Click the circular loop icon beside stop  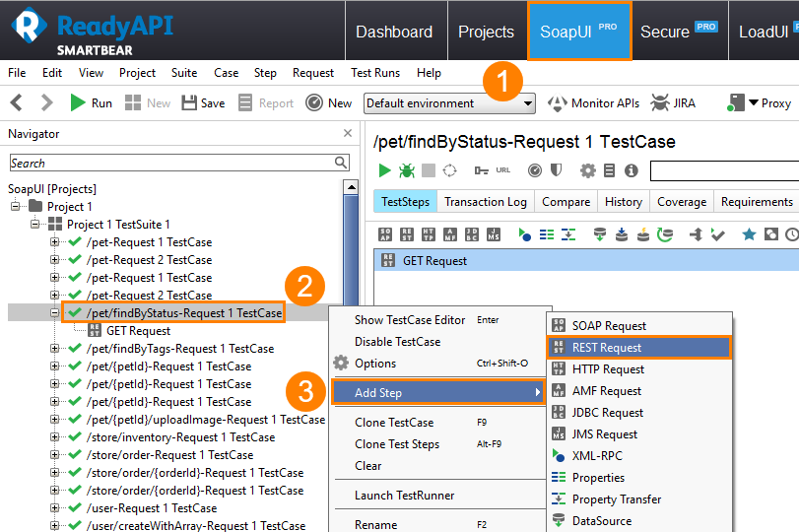450,170
